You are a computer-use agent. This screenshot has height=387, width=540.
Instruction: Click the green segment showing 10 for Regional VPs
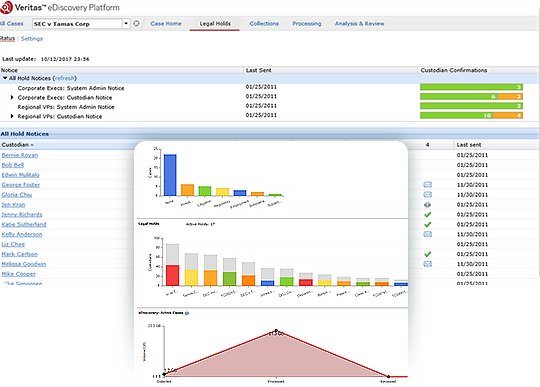tap(456, 115)
